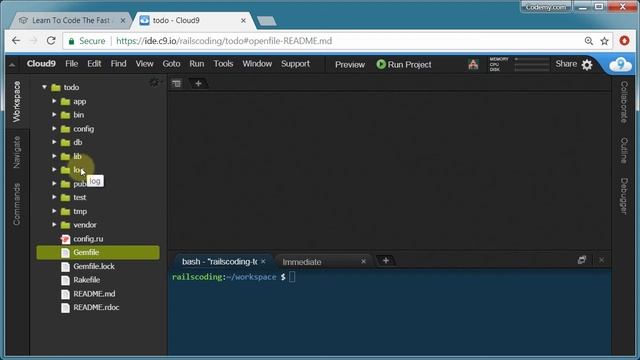This screenshot has height=360, width=640.
Task: Click the Preview button
Action: click(350, 64)
